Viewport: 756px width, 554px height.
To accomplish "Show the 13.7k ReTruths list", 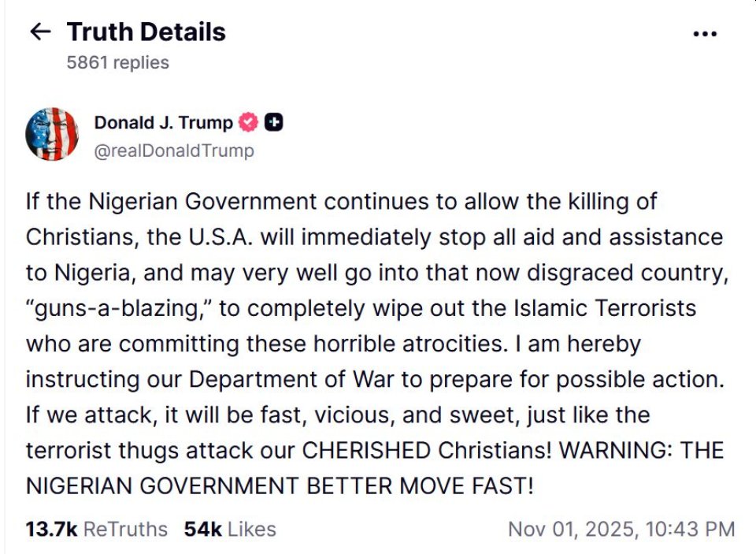I will [x=96, y=529].
